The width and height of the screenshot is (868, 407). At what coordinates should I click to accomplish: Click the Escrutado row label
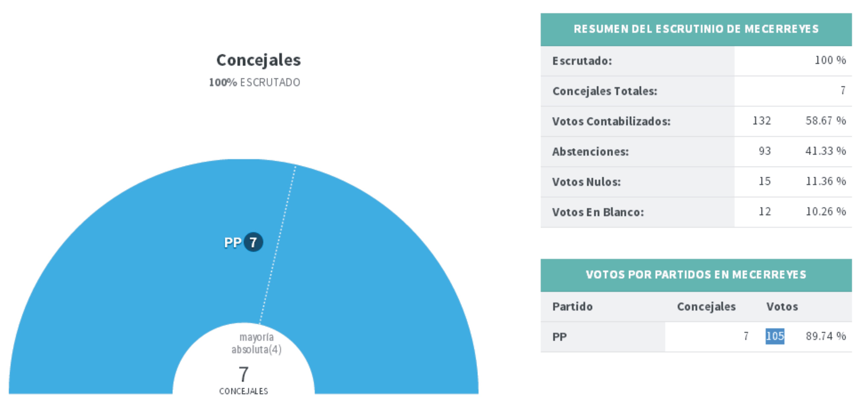582,61
